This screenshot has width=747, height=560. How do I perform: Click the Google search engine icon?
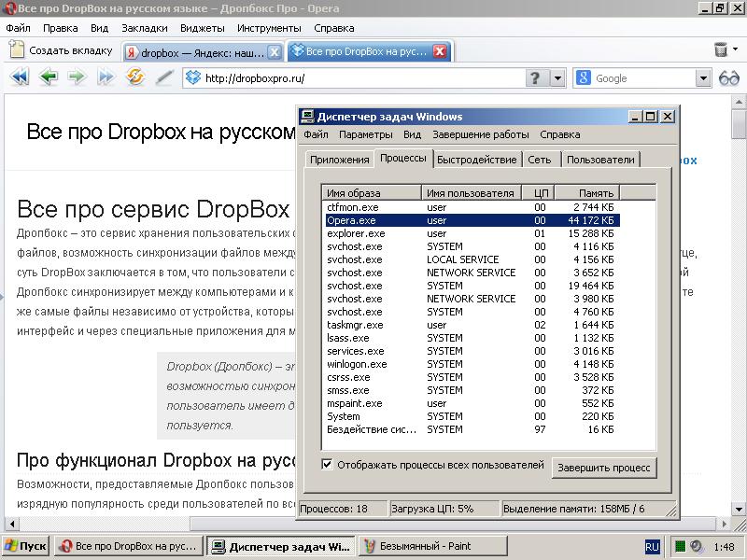click(584, 77)
